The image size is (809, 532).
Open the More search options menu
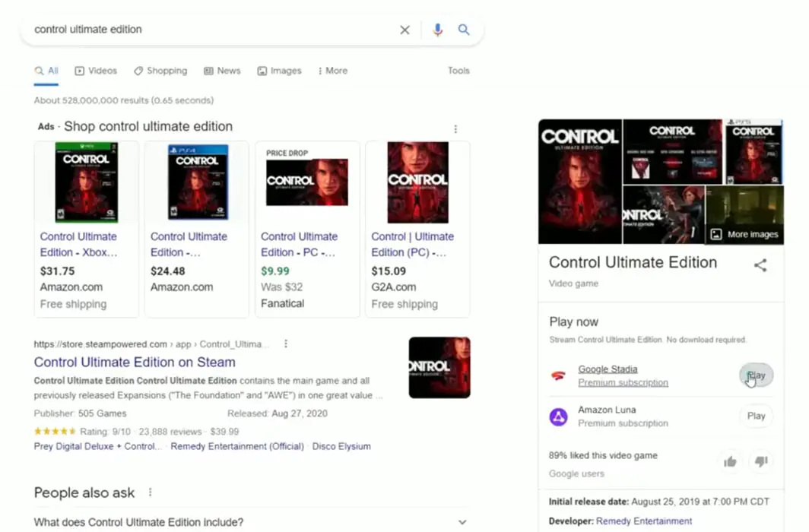[333, 71]
